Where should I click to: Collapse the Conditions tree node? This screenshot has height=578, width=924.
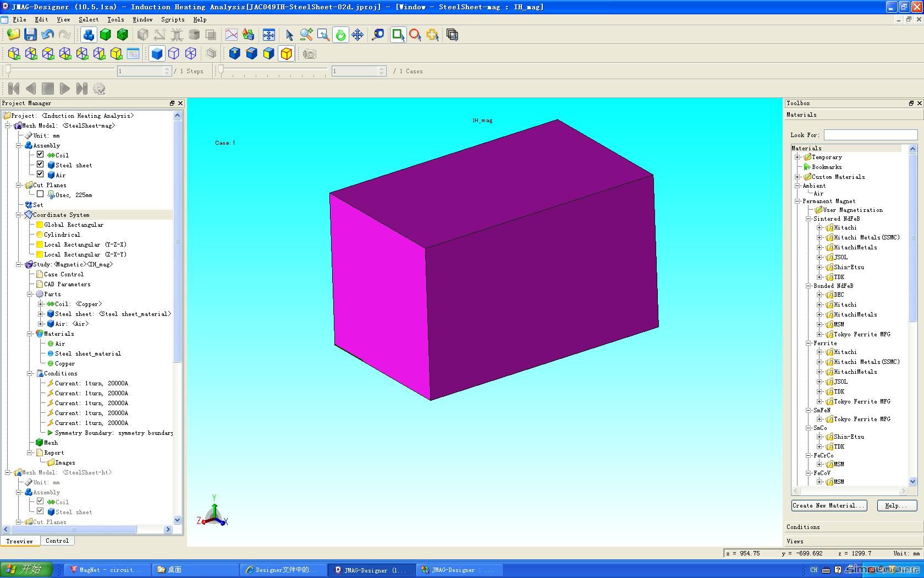[30, 373]
